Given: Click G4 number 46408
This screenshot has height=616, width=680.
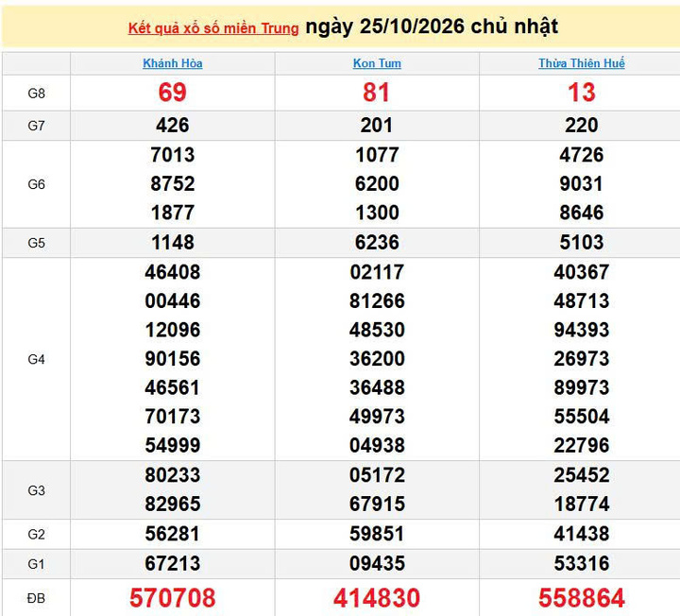Looking at the screenshot, I should (x=173, y=272).
